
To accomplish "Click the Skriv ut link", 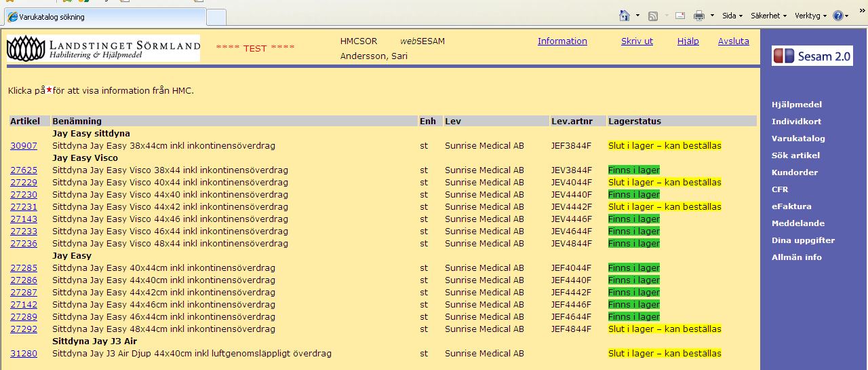I will (x=637, y=41).
